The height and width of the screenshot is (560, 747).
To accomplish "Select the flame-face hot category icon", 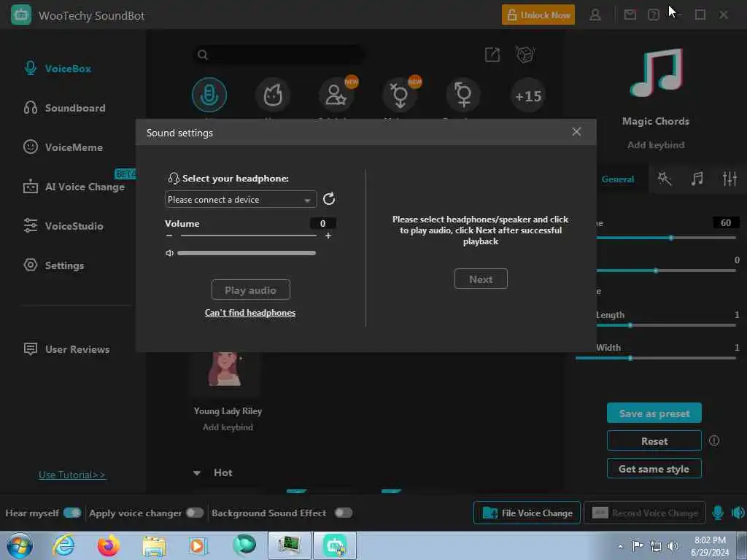I will coord(273,96).
